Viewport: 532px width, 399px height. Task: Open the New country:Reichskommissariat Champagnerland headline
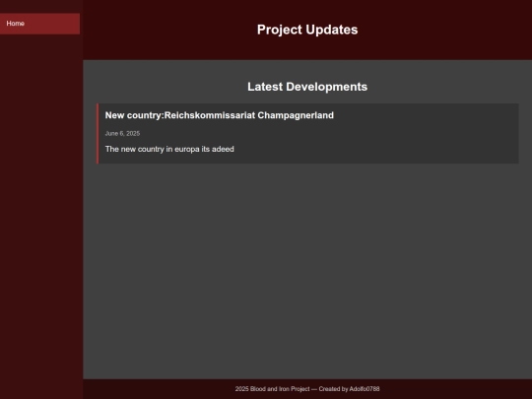pos(219,115)
